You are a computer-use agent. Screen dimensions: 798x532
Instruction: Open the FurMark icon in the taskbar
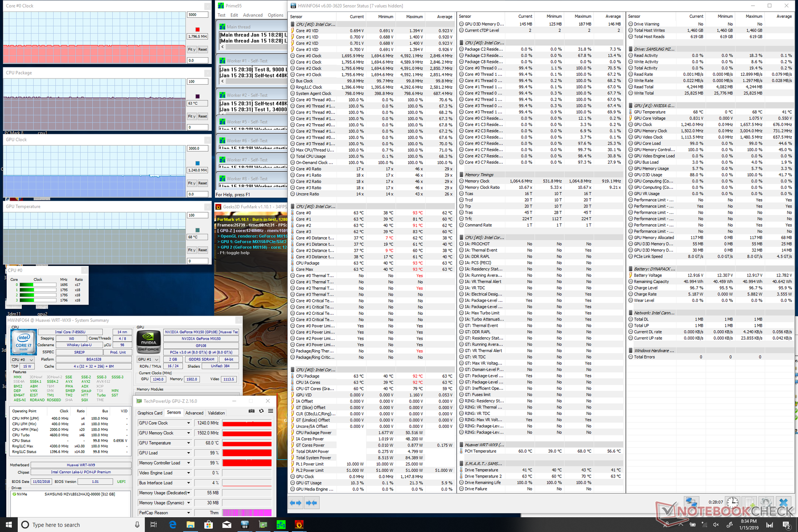[x=299, y=525]
